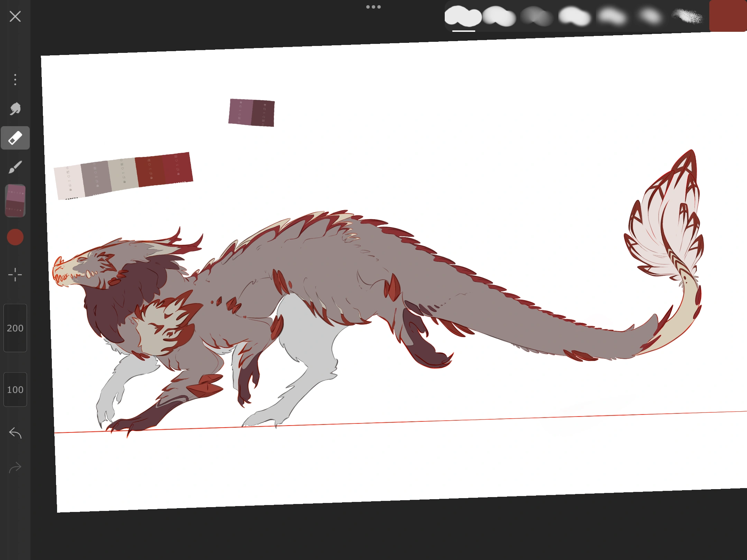Open the vertical three-dot sidebar menu
The height and width of the screenshot is (560, 747).
click(15, 80)
